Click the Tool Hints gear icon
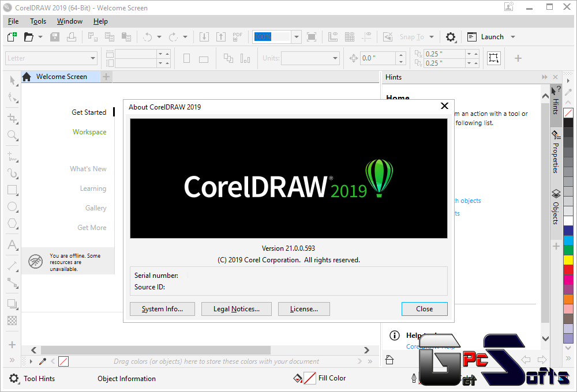This screenshot has height=392, width=577. 14,378
